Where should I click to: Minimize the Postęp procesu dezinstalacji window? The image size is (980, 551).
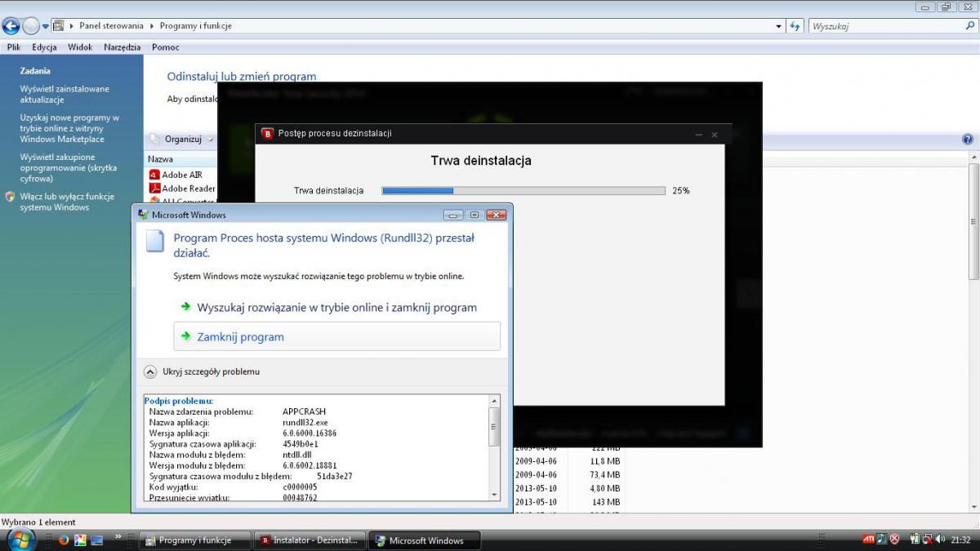699,134
